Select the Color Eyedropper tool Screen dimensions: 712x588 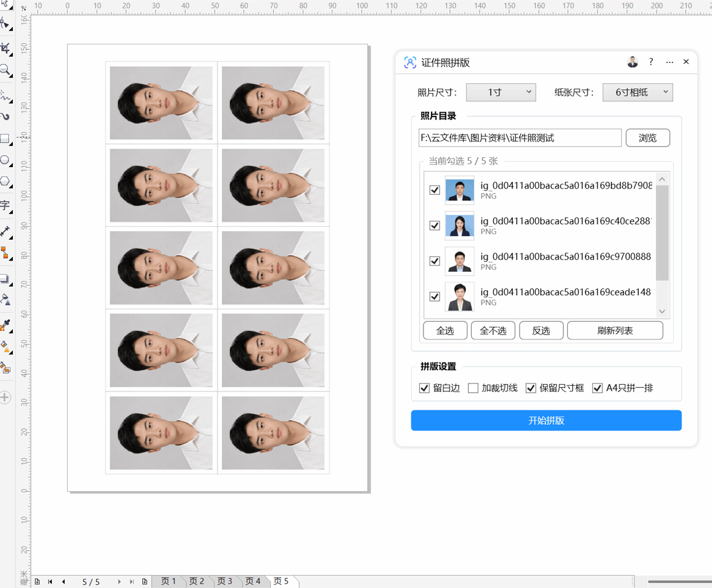4,325
